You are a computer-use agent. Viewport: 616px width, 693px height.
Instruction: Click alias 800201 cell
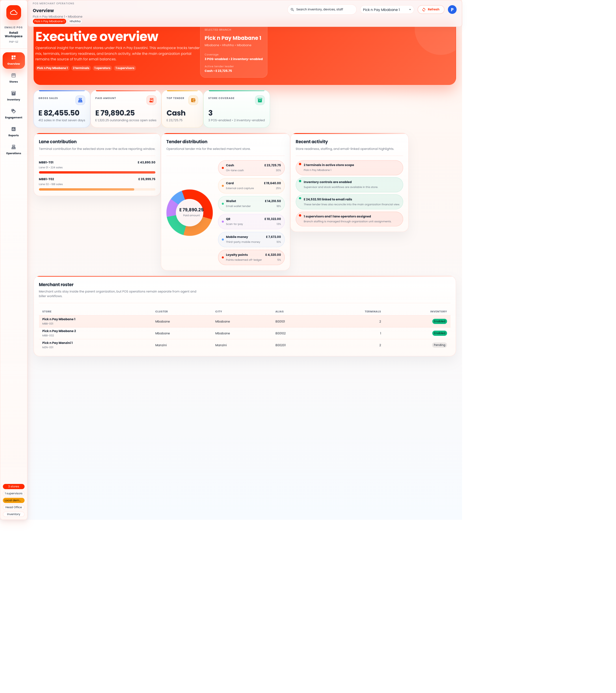click(x=280, y=345)
